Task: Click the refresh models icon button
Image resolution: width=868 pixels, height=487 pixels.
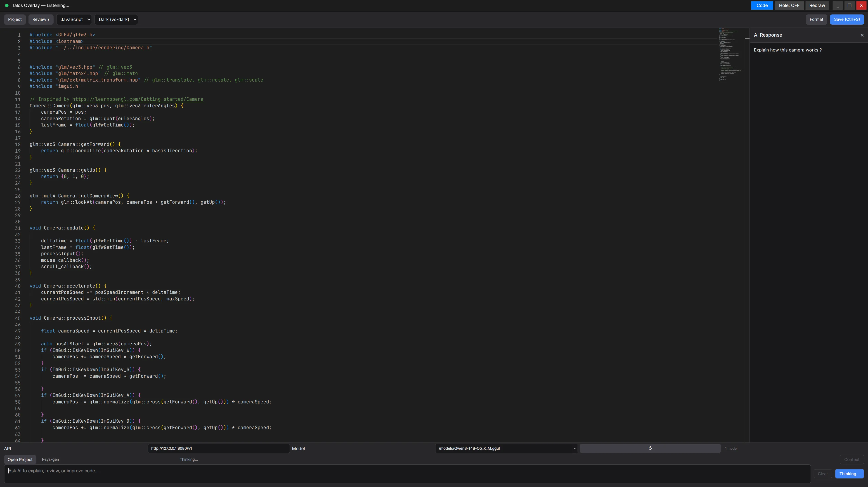Action: tap(650, 448)
